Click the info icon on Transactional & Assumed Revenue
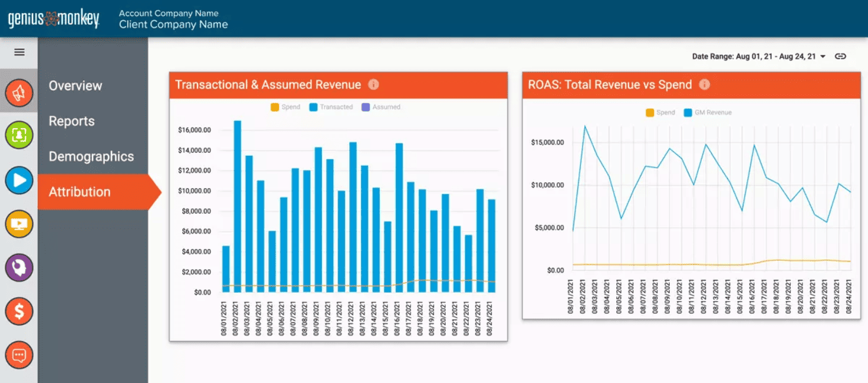The width and height of the screenshot is (868, 383). [x=373, y=85]
